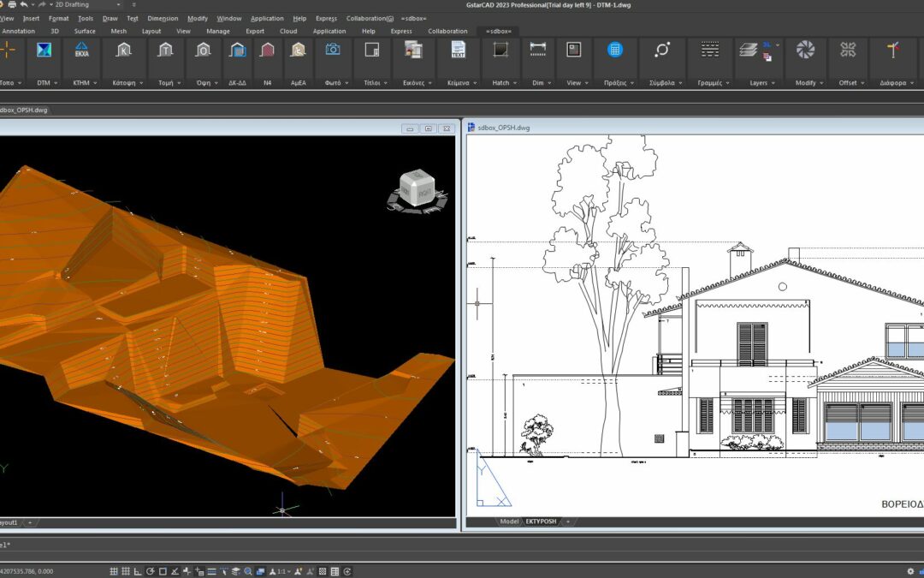Click the Modify aperture icon
This screenshot has width=924, height=578.
[805, 51]
